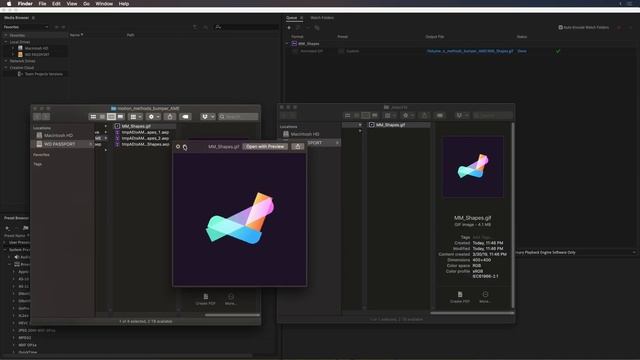Select Team Projects Versions in Media Browser
Screen dimensions: 640x360
(43, 74)
